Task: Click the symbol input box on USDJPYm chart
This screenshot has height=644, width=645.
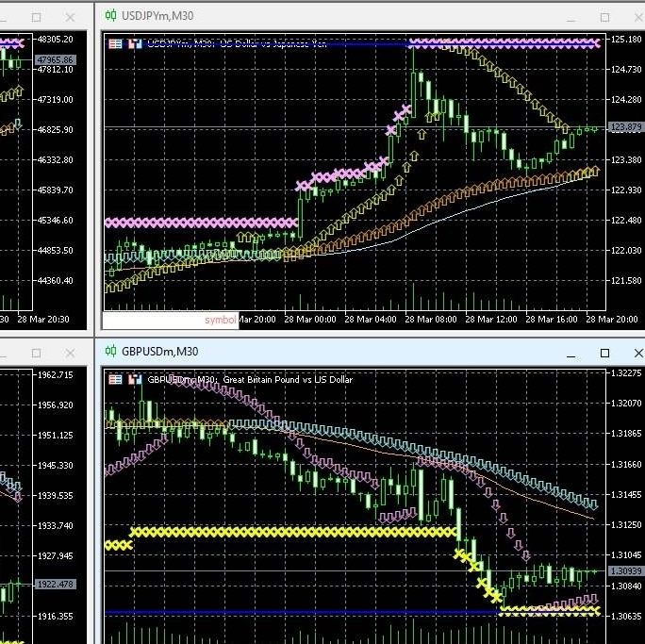Action: point(171,321)
